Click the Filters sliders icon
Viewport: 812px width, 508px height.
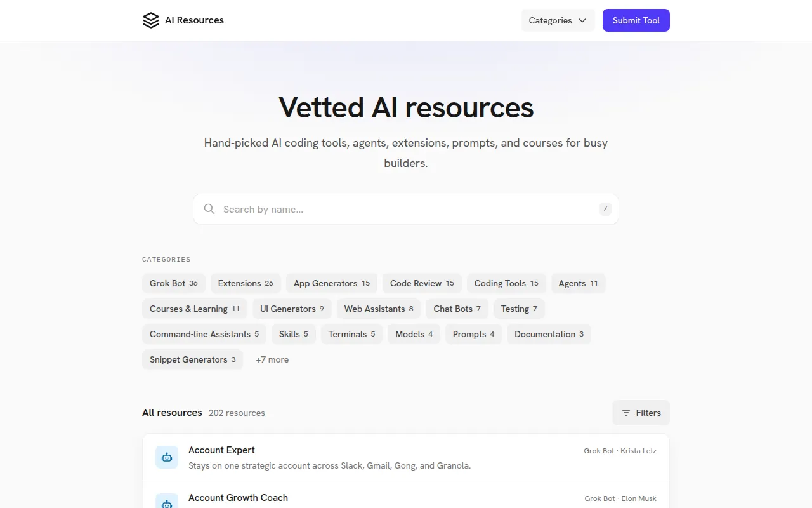click(626, 413)
